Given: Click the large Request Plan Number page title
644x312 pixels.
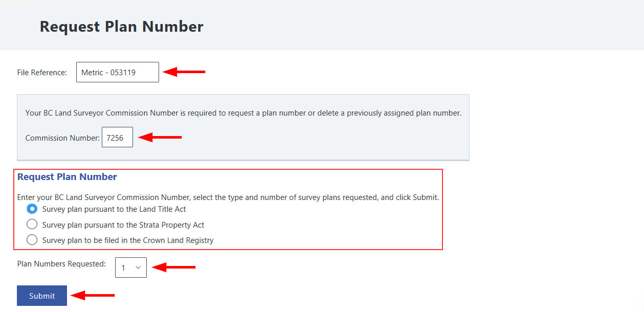Looking at the screenshot, I should coord(122,27).
